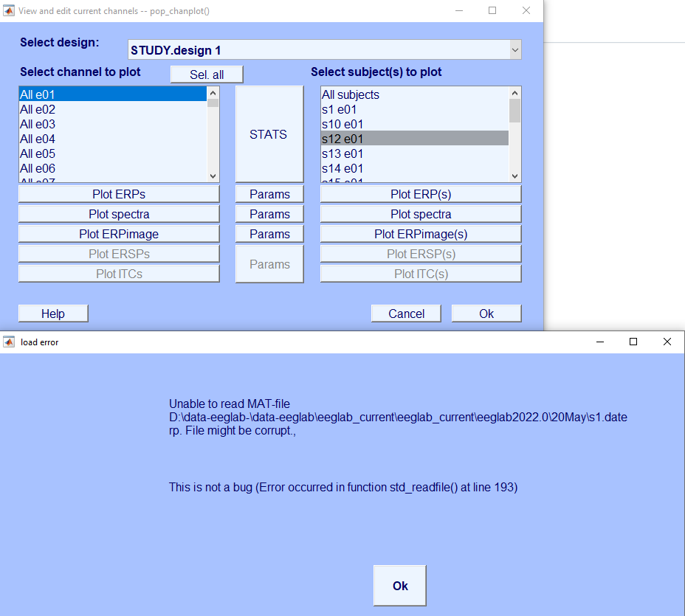Click the MATLAB icon on pop_chanplot title bar
The width and height of the screenshot is (685, 616).
10,10
